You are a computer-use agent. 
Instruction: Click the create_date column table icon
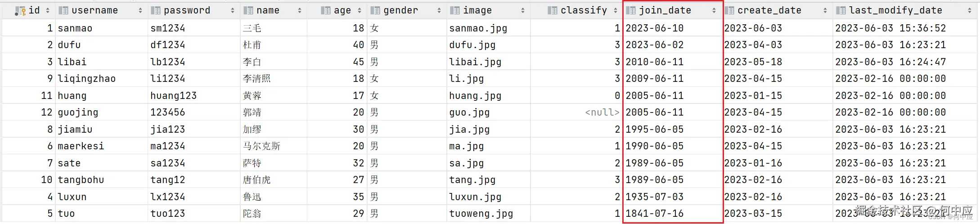pyautogui.click(x=730, y=10)
